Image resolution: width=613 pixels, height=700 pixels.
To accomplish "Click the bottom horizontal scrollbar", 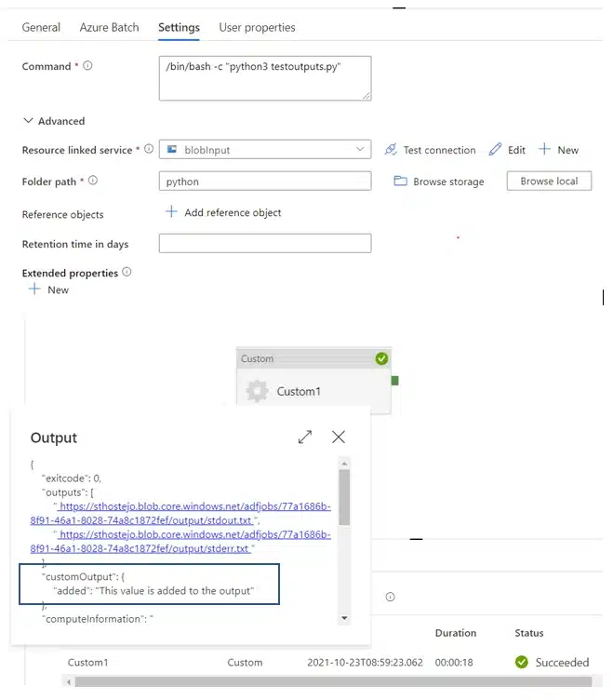I will tap(333, 681).
